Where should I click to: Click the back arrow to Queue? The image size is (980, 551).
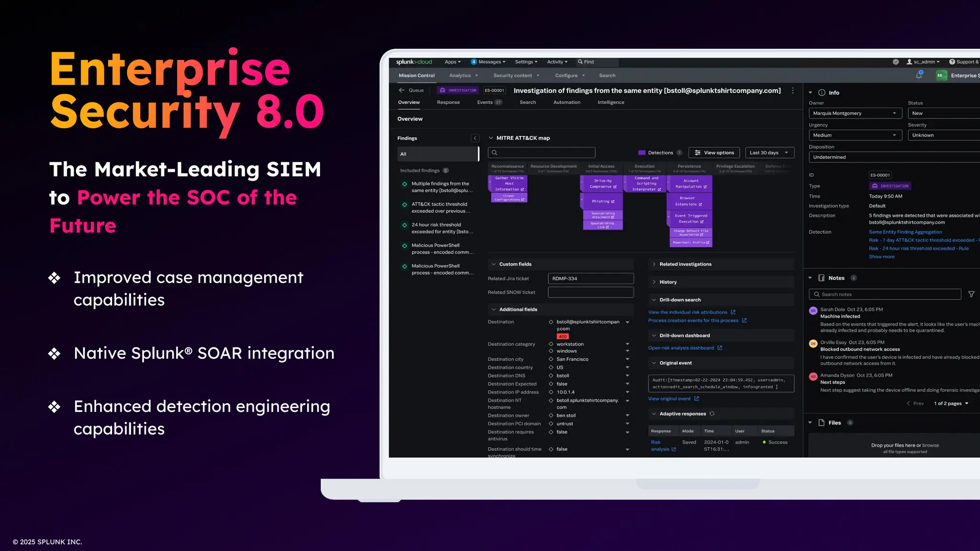[x=401, y=90]
